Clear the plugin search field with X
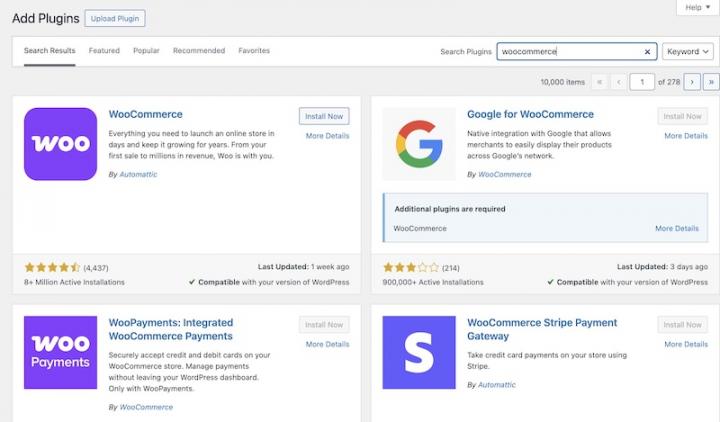This screenshot has width=720, height=422. [647, 51]
